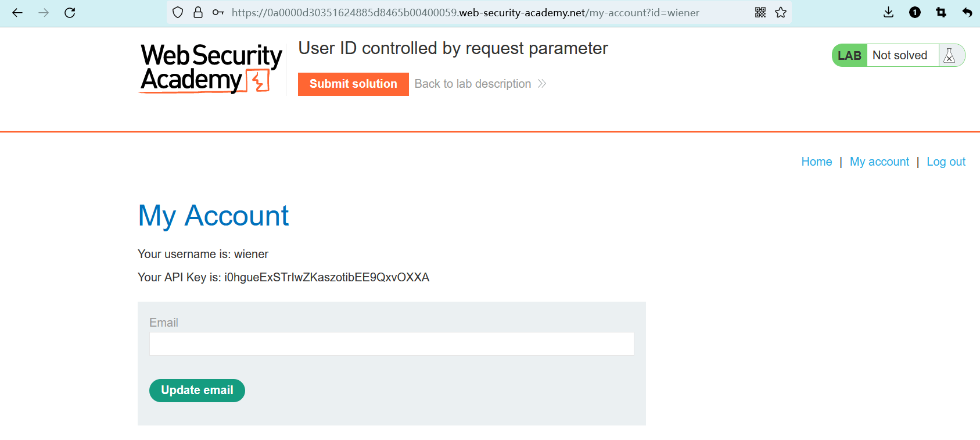This screenshot has height=440, width=980.
Task: Open the My account navigation link
Action: point(879,162)
